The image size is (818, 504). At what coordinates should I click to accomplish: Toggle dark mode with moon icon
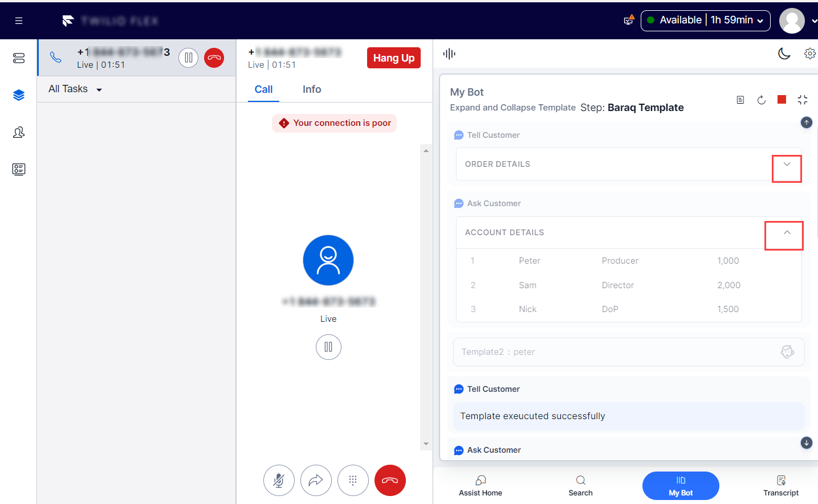(x=784, y=54)
